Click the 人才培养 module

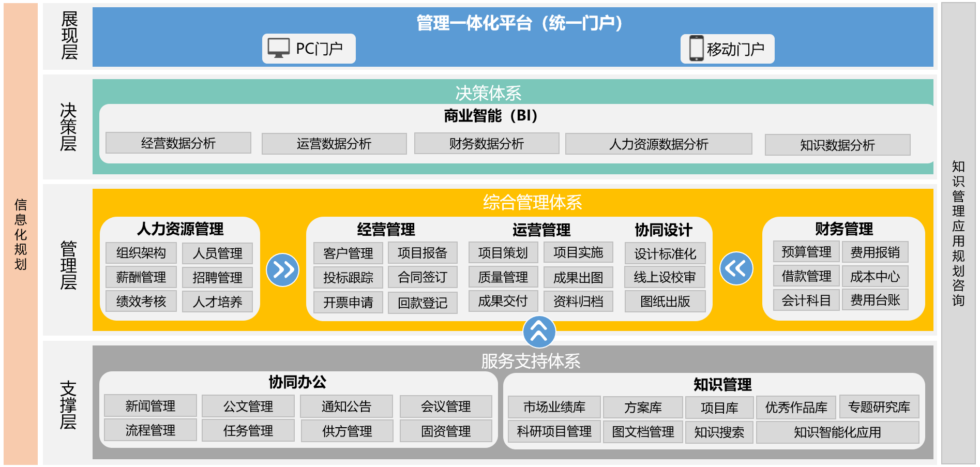[218, 302]
